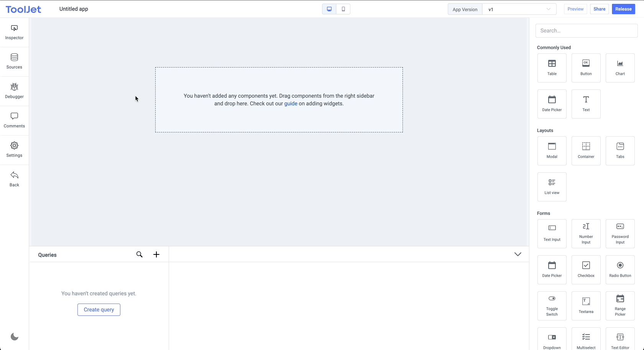644x350 pixels.
Task: Collapse the query panel with chevron
Action: pyautogui.click(x=517, y=254)
